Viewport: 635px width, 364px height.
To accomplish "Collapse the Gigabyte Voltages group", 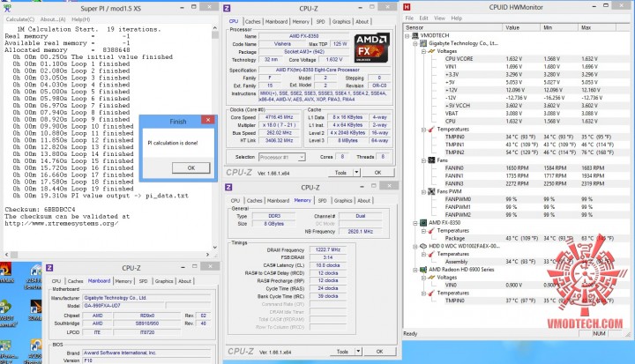I will pyautogui.click(x=423, y=51).
